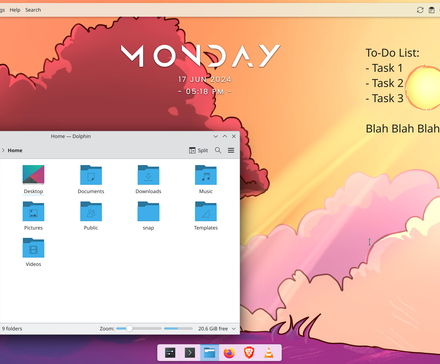
Task: Expand the breadcrumb chevron before Home
Action: tap(3, 150)
